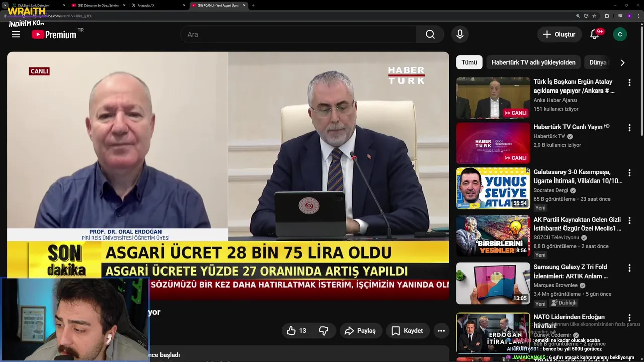Open the browser three-dot menu
The height and width of the screenshot is (362, 644).
pos(638,16)
